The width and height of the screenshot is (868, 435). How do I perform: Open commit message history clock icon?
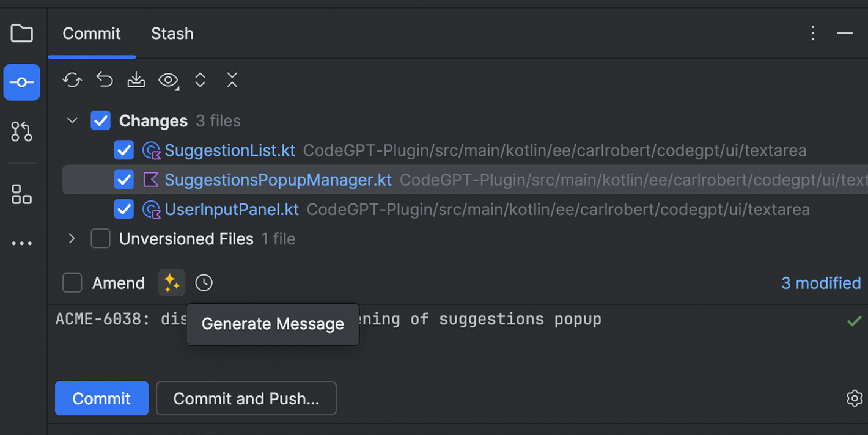coord(204,283)
